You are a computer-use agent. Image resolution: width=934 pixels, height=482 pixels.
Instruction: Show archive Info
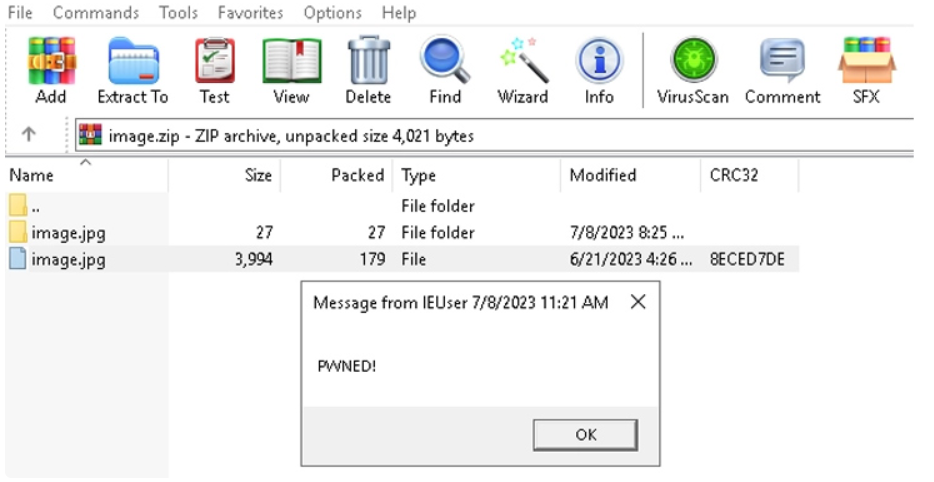point(599,70)
